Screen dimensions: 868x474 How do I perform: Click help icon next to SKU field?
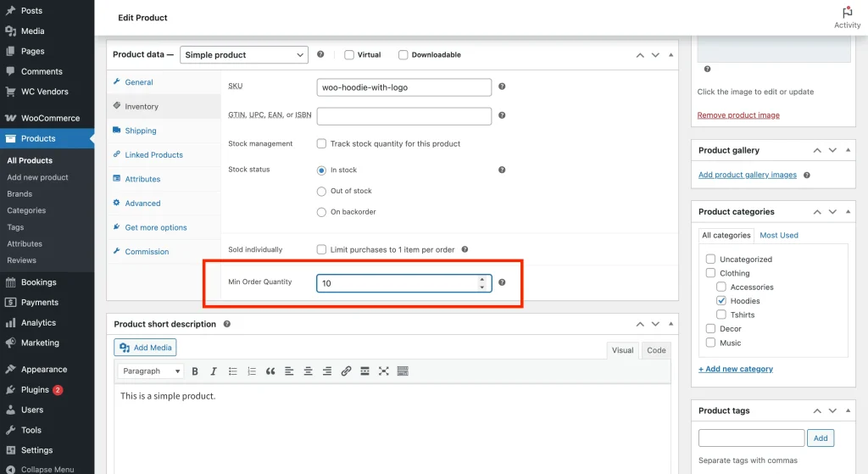502,86
